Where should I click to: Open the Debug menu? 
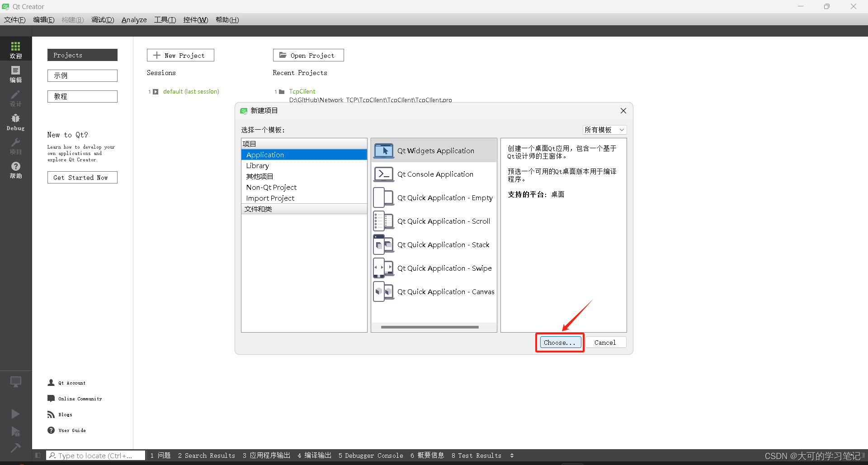point(103,20)
